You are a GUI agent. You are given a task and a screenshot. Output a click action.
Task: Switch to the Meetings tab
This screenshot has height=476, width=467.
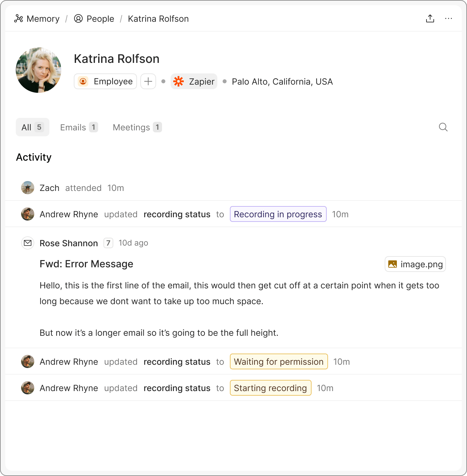(137, 127)
